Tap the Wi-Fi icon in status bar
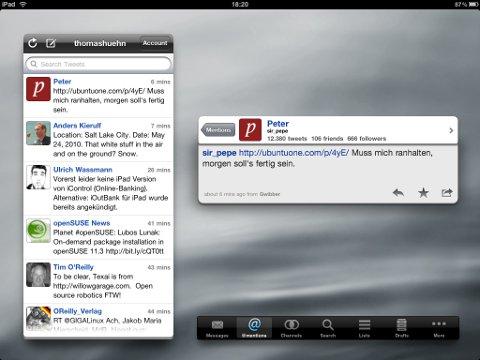Viewport: 480px width, 360px height. click(x=23, y=4)
